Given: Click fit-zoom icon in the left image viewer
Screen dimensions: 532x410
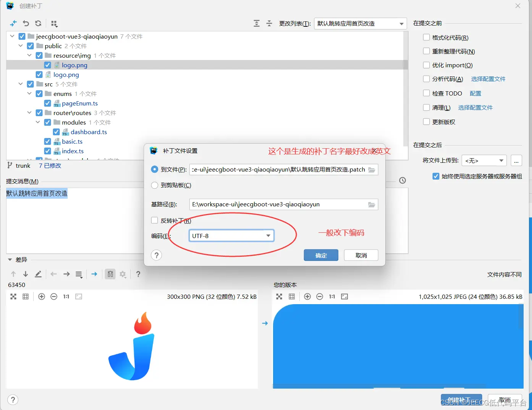Looking at the screenshot, I should coord(13,297).
